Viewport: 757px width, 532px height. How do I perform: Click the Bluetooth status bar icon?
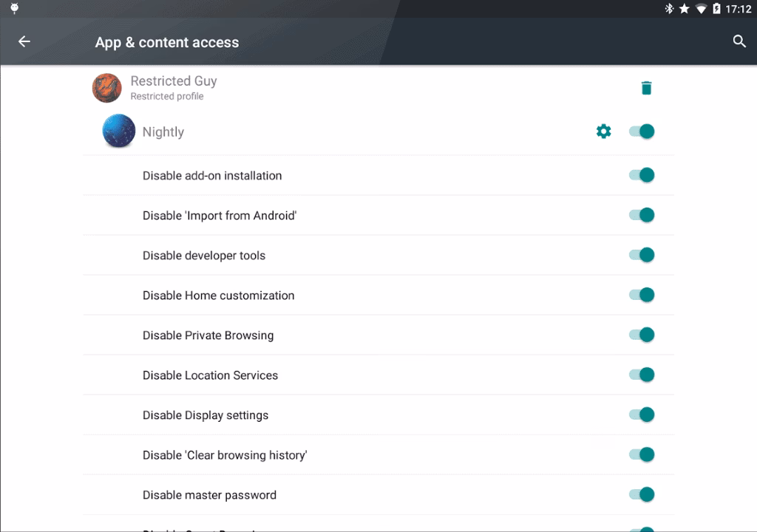click(671, 9)
